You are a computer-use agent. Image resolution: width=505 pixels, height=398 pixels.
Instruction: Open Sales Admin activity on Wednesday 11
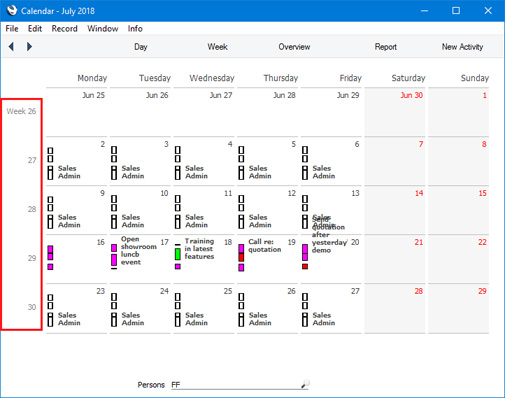196,221
